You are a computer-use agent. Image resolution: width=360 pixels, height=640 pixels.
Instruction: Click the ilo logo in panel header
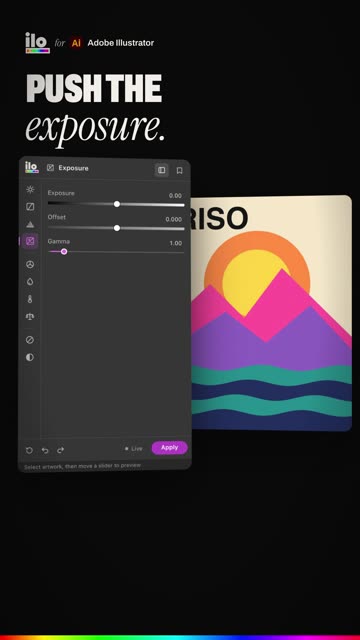[31, 167]
